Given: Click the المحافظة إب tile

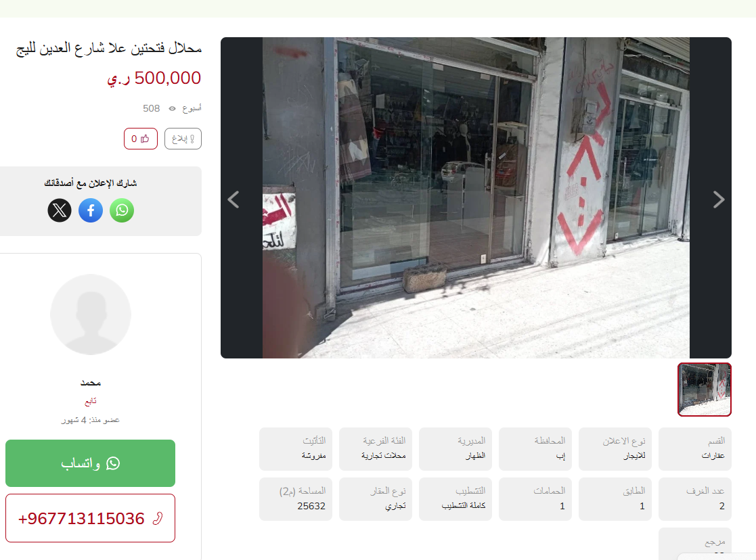Looking at the screenshot, I should coord(535,449).
